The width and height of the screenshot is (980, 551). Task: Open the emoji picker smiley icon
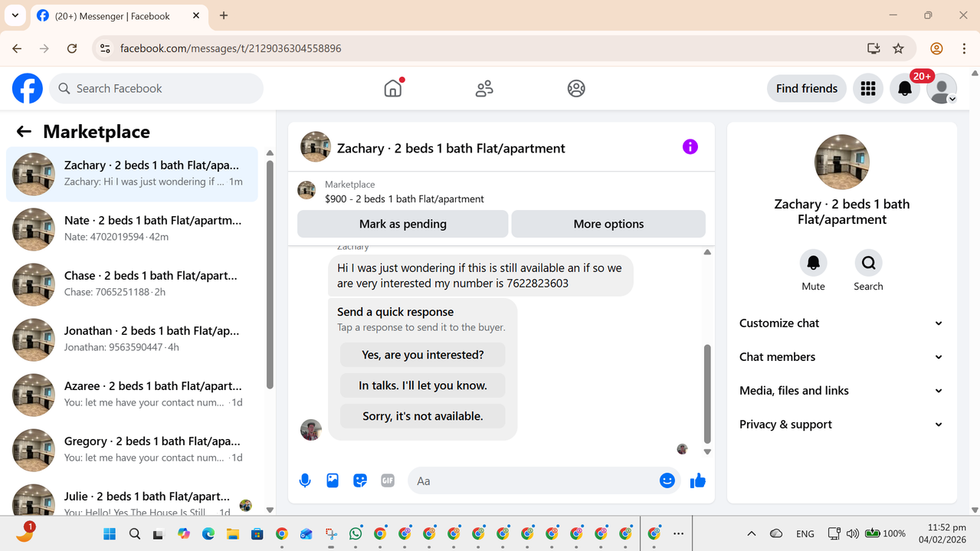point(667,480)
